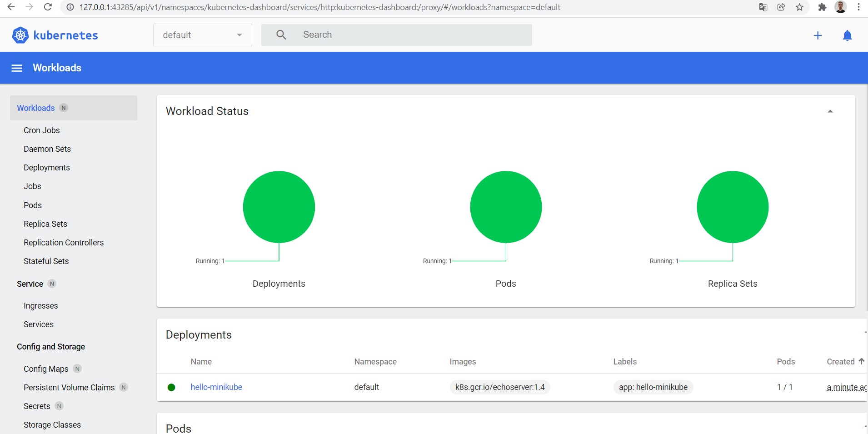Open the browser extensions puzzle icon

[x=822, y=7]
